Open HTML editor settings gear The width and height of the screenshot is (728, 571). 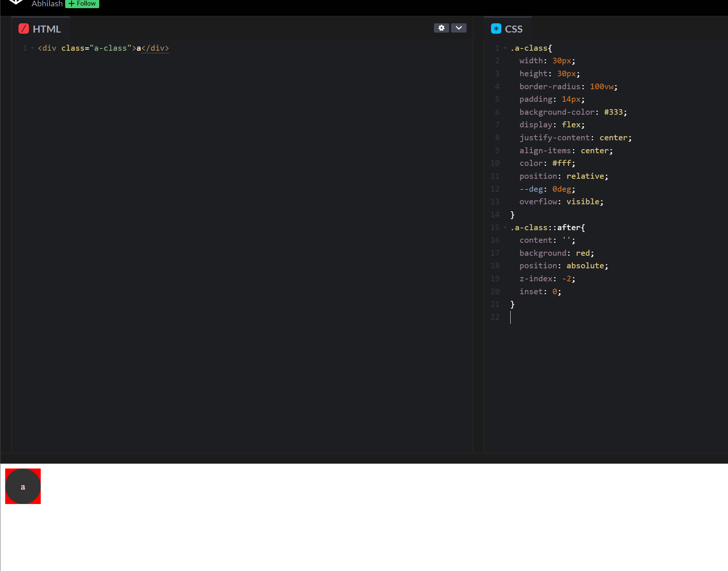(x=441, y=28)
